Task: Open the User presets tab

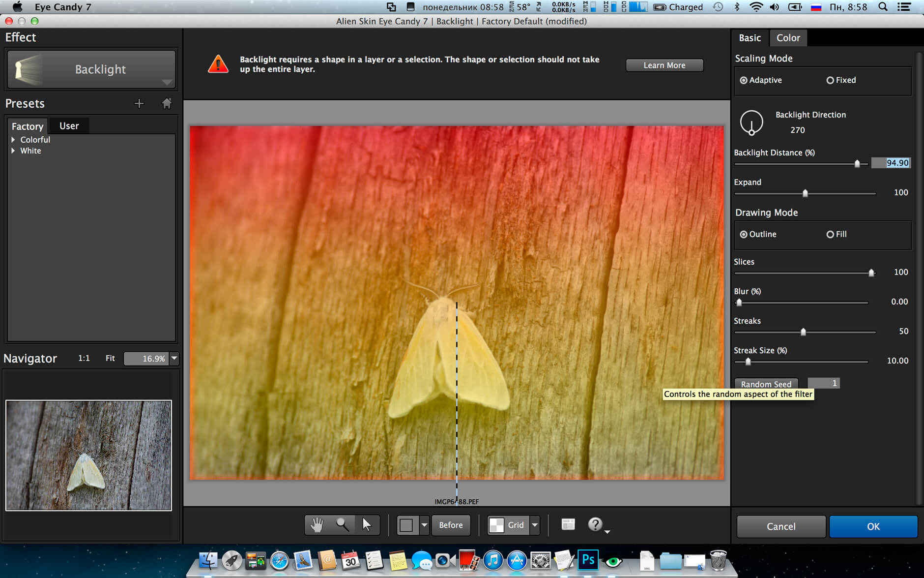Action: point(69,126)
